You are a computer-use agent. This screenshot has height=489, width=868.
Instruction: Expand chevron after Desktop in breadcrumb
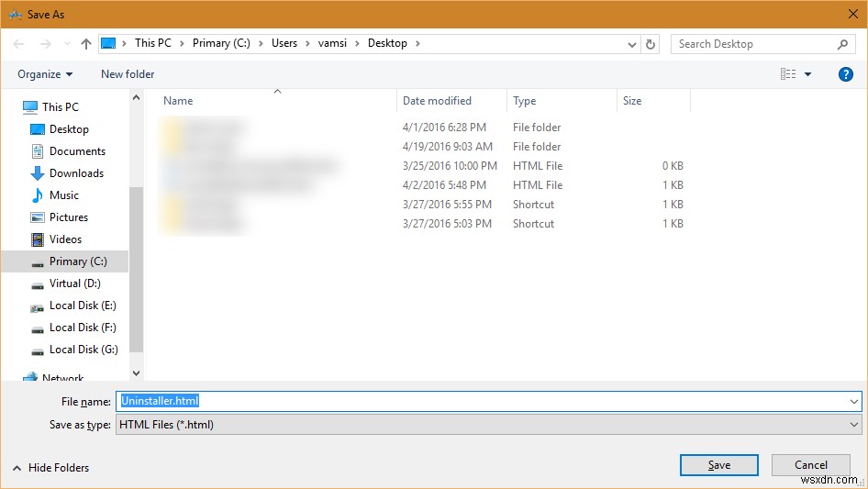(418, 43)
